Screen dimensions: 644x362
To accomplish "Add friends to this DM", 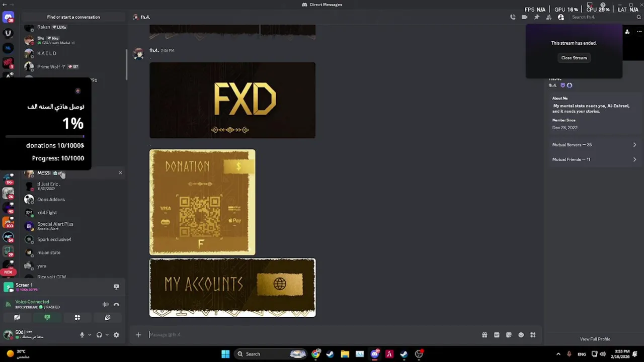I will pos(548,17).
